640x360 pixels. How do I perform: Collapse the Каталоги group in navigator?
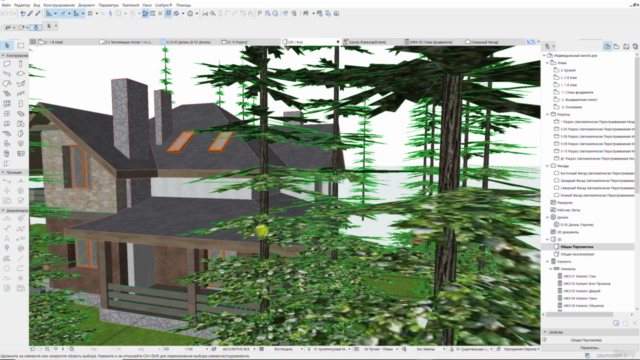[x=548, y=261]
